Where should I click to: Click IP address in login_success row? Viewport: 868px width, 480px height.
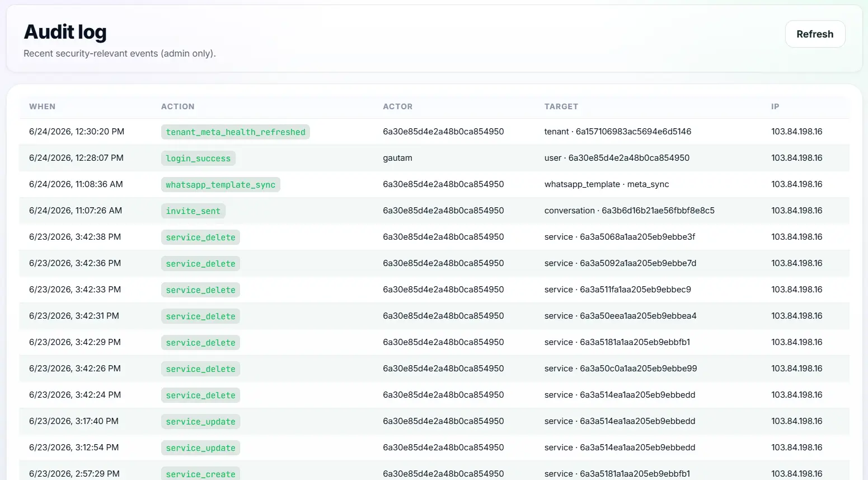pos(797,158)
